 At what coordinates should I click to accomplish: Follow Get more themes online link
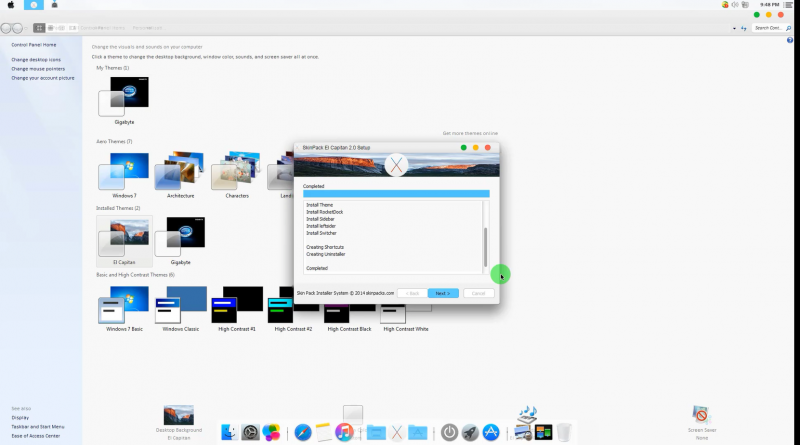(470, 133)
